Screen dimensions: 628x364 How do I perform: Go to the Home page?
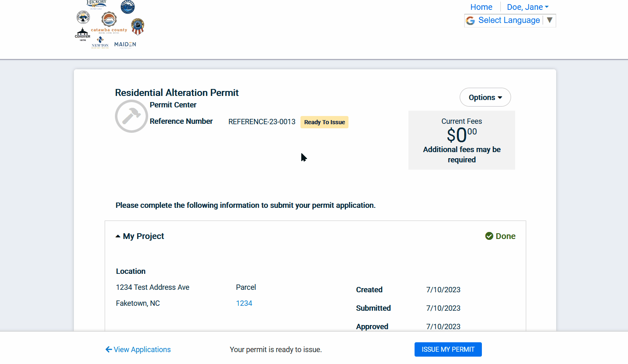481,7
